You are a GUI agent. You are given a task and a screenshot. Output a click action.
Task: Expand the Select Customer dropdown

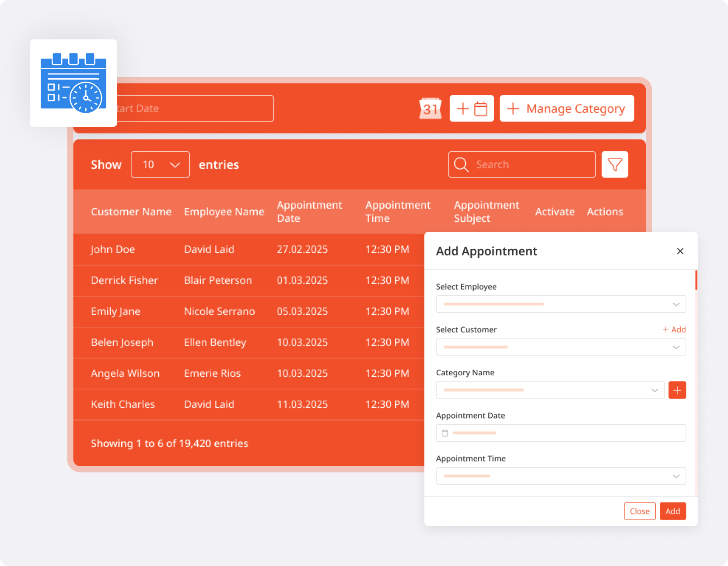coord(561,347)
